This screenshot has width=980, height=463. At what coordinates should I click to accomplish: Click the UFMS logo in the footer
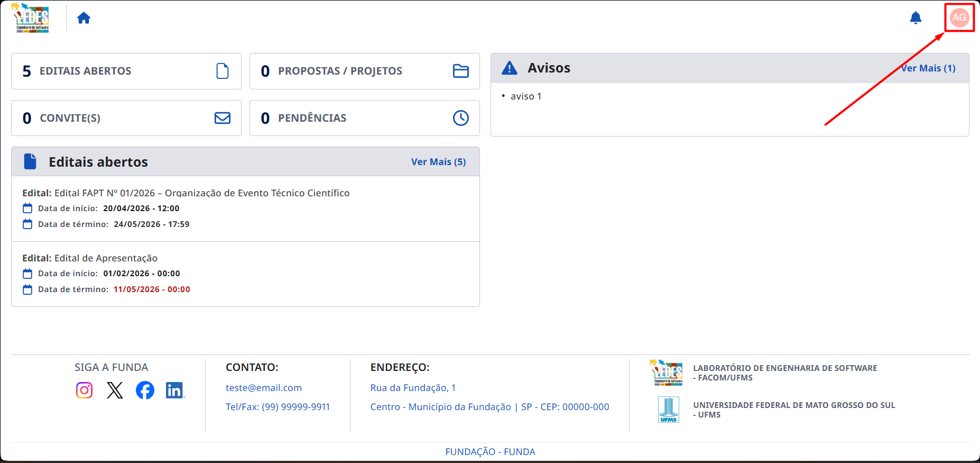[669, 410]
